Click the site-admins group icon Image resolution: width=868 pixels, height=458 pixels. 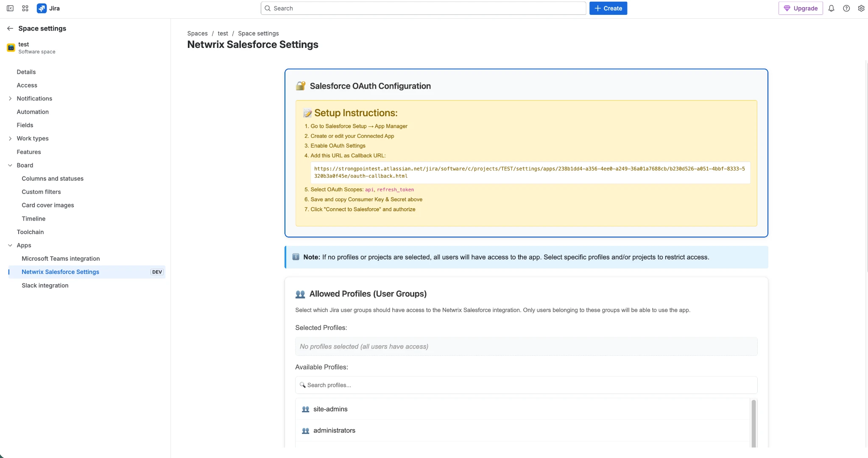click(x=305, y=409)
